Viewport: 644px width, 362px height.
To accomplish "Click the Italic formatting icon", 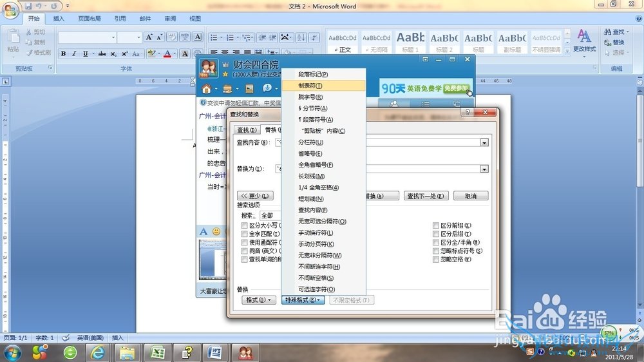I will pyautogui.click(x=73, y=53).
